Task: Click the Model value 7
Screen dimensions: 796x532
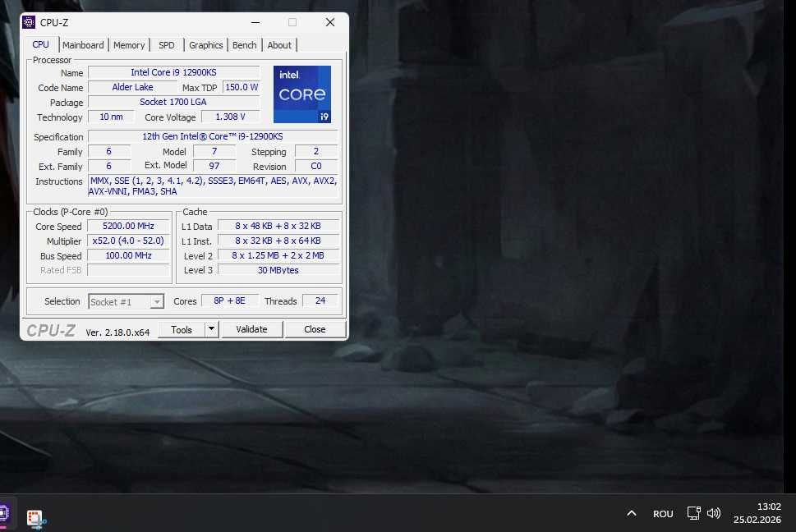Action: [x=214, y=151]
